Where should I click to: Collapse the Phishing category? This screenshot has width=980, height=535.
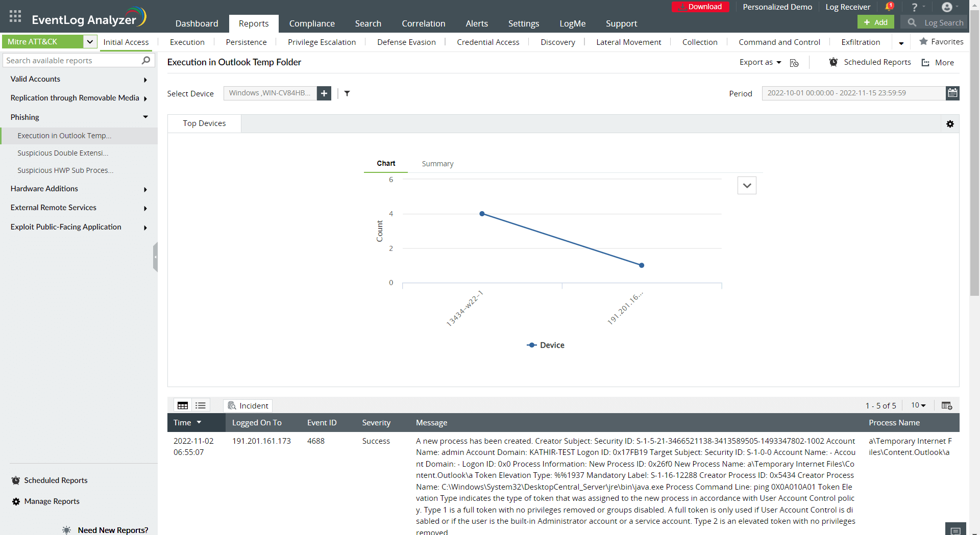145,117
